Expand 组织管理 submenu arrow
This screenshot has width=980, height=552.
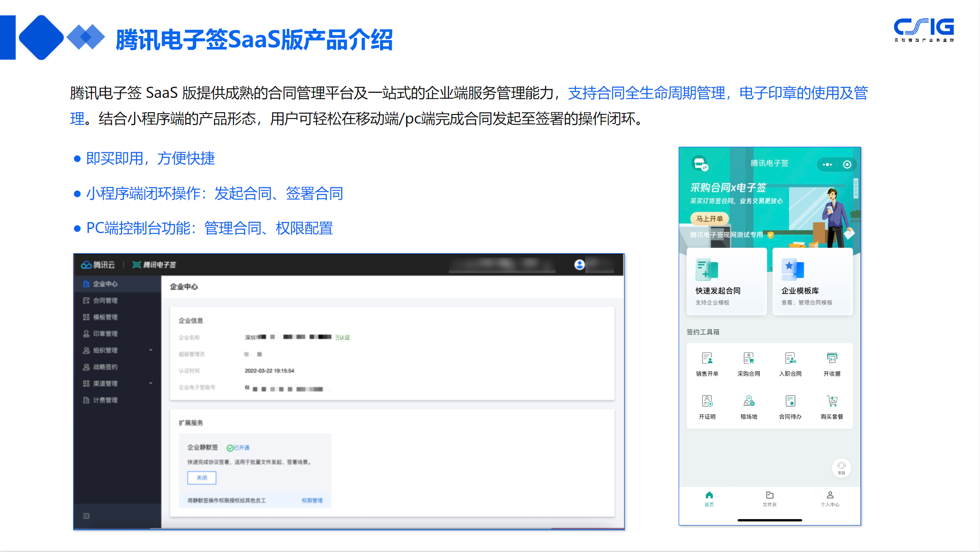pyautogui.click(x=151, y=350)
